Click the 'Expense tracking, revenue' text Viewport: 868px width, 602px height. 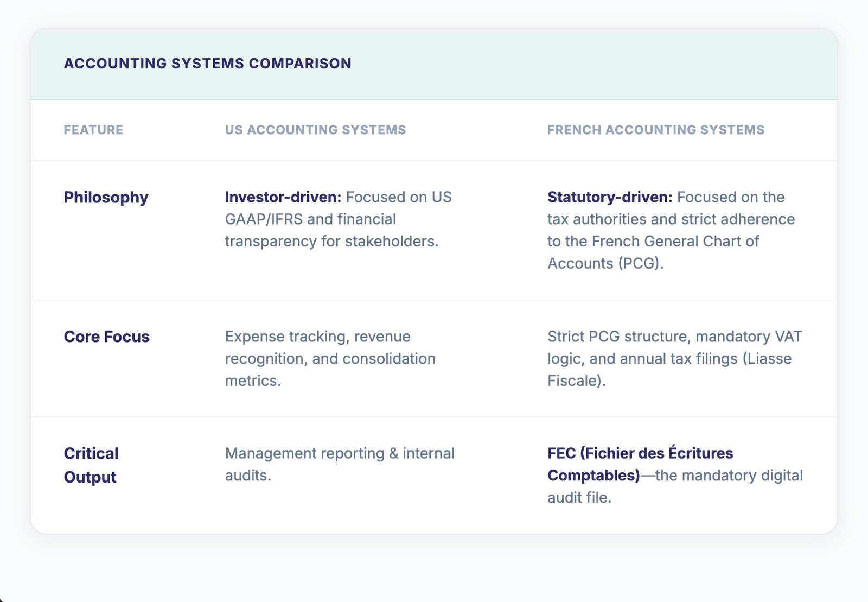pos(317,337)
